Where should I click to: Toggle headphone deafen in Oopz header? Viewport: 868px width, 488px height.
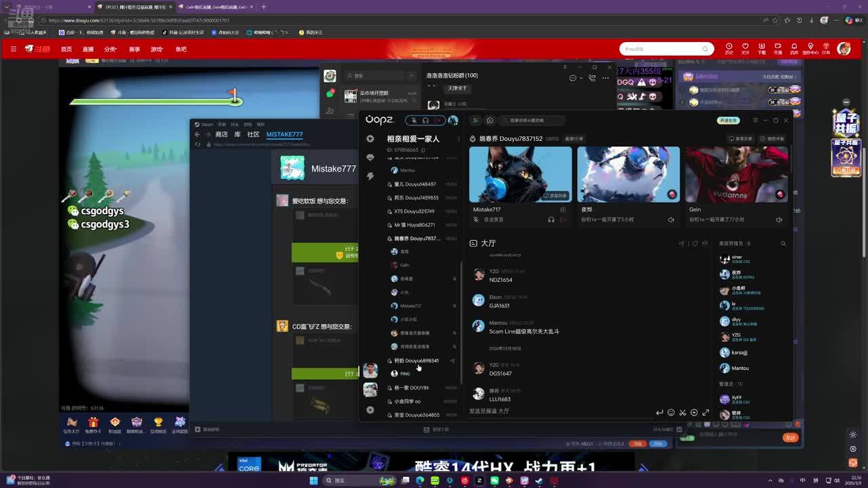(425, 121)
